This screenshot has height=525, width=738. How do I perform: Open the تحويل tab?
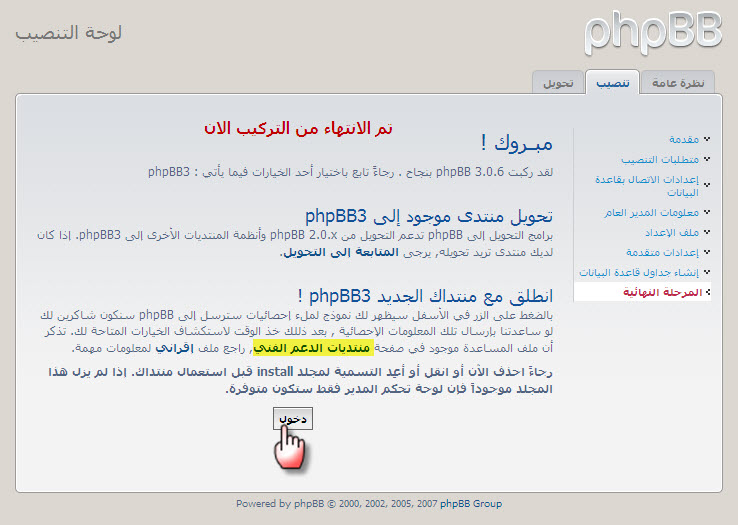pyautogui.click(x=558, y=83)
